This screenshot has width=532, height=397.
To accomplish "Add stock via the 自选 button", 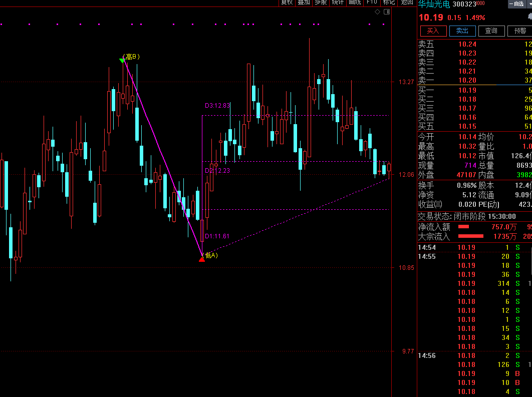I will point(516,4).
